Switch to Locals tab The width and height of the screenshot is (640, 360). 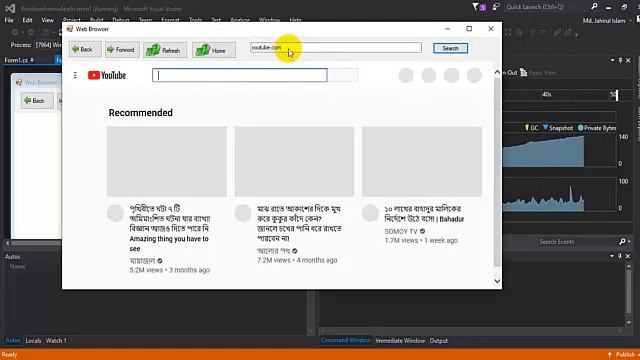pos(33,340)
